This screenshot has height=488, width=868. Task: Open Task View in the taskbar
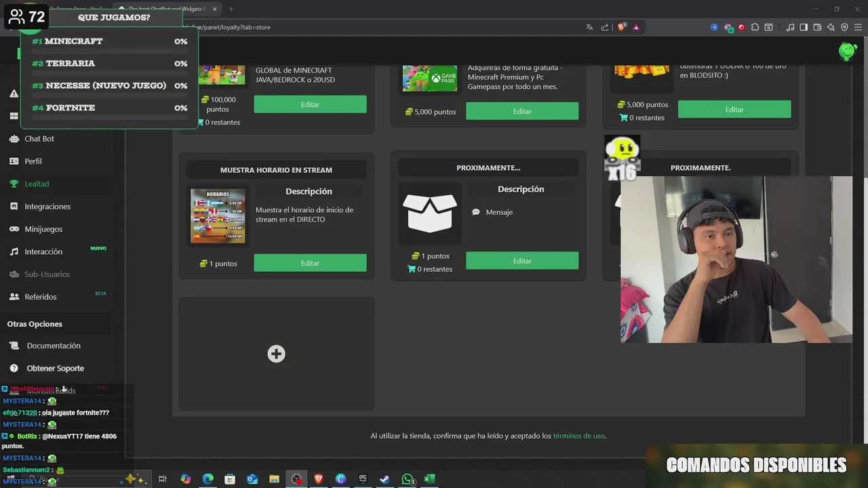(x=163, y=479)
